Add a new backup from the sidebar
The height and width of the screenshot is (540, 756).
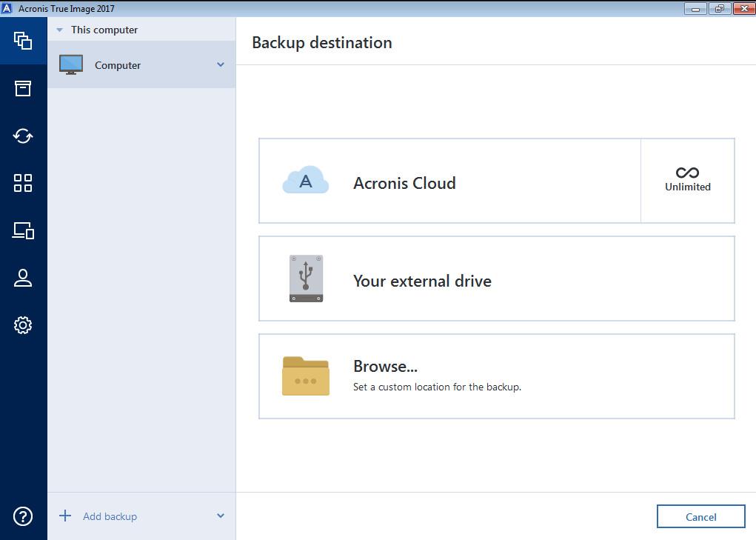pos(98,516)
